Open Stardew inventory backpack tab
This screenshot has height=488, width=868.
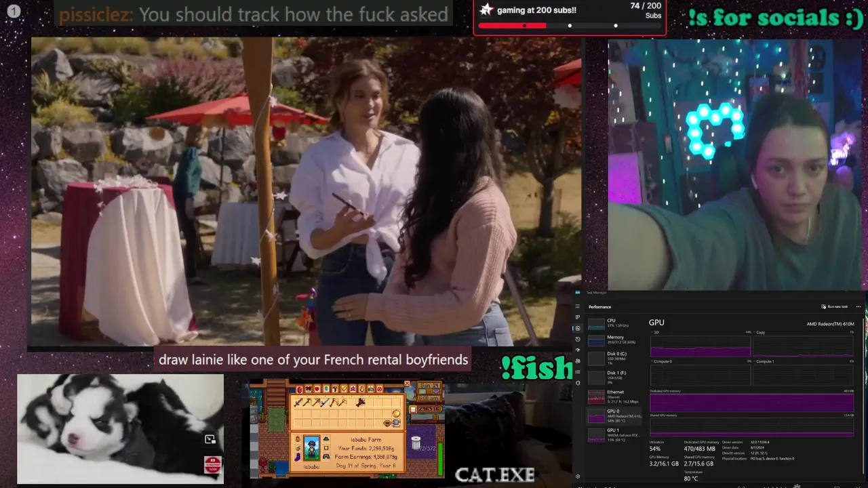300,389
